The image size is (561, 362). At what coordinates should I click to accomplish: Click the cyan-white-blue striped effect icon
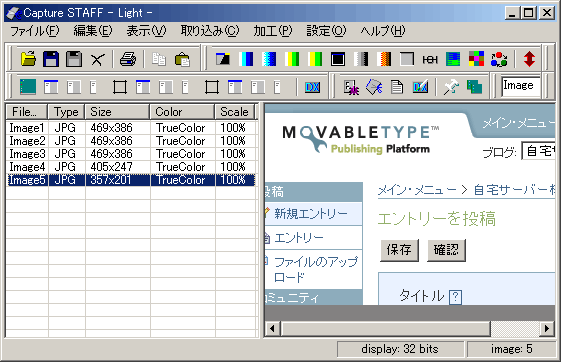[246, 59]
